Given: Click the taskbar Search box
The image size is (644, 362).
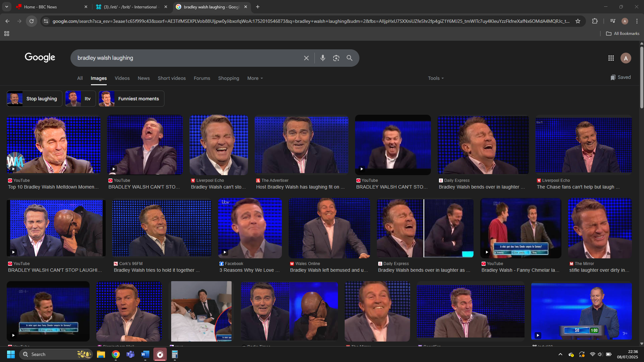Looking at the screenshot, I should pos(56,354).
